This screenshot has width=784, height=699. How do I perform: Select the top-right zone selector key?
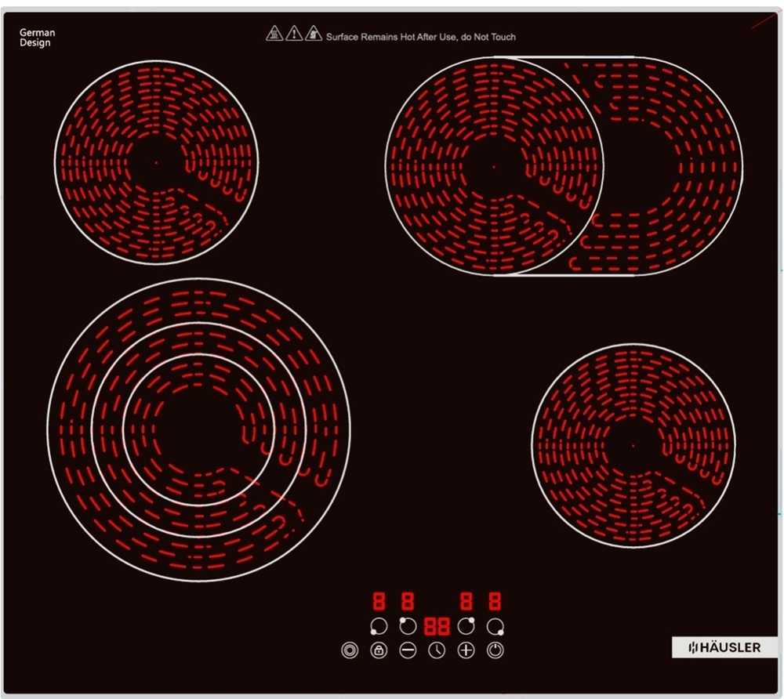click(466, 625)
